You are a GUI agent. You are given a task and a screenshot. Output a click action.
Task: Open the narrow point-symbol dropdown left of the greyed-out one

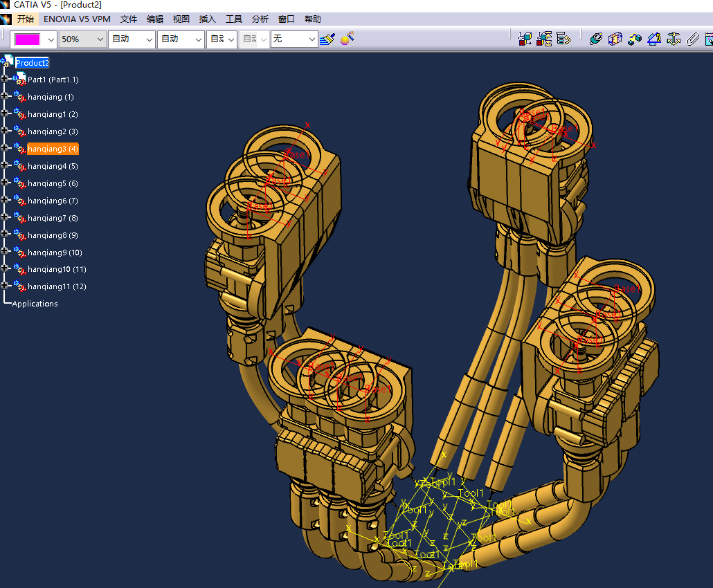coord(231,39)
